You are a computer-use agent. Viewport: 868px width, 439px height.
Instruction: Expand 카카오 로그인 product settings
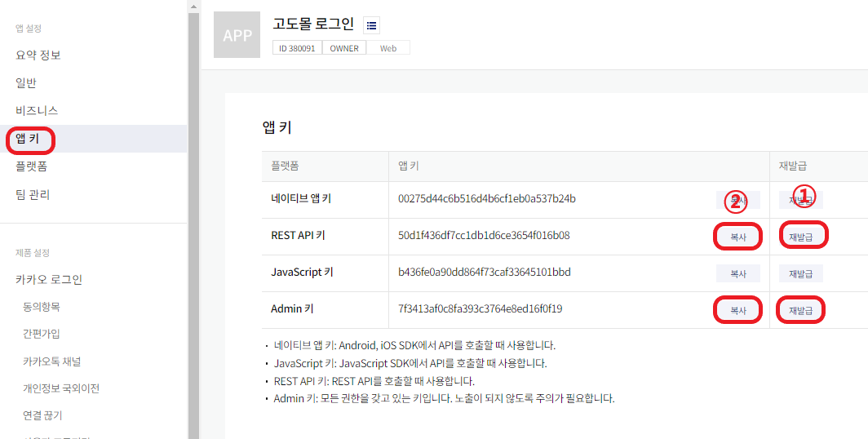49,279
